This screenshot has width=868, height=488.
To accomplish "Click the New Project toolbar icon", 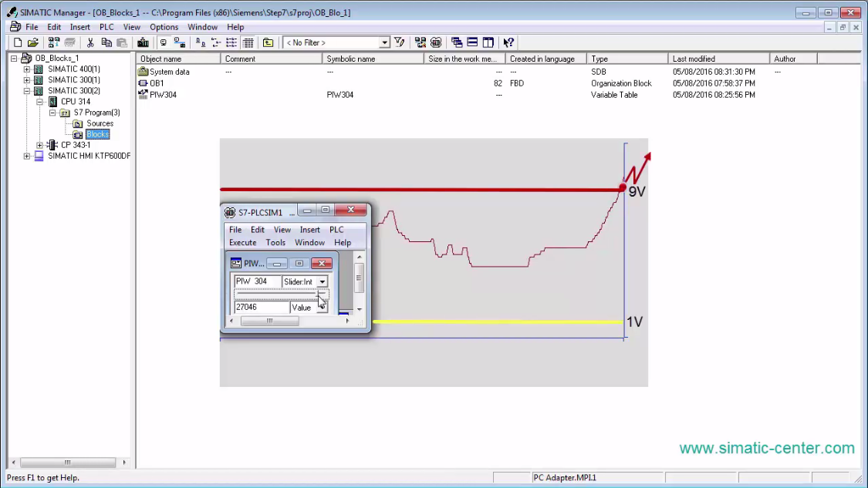I will click(18, 42).
